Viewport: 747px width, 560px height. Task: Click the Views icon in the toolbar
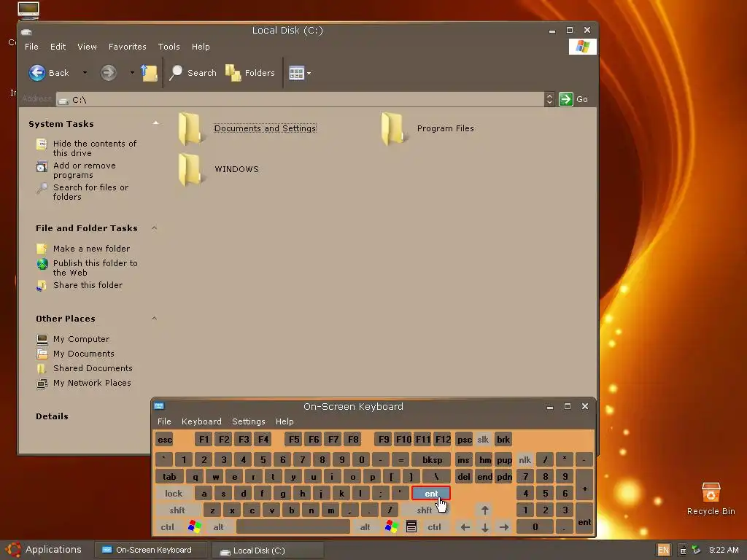click(x=296, y=73)
